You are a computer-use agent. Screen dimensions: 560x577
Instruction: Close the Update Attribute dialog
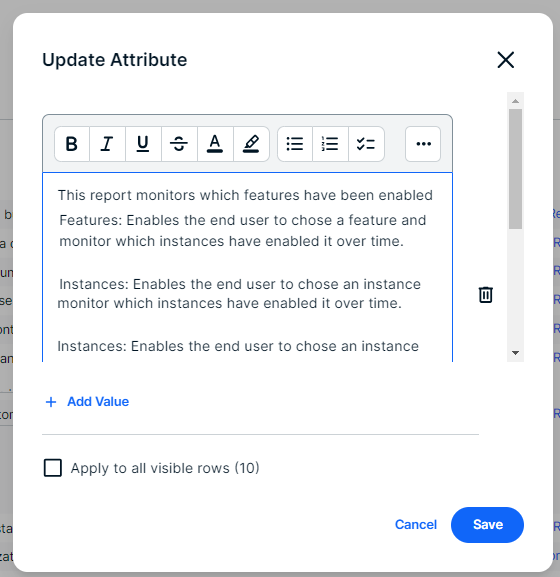[x=506, y=60]
